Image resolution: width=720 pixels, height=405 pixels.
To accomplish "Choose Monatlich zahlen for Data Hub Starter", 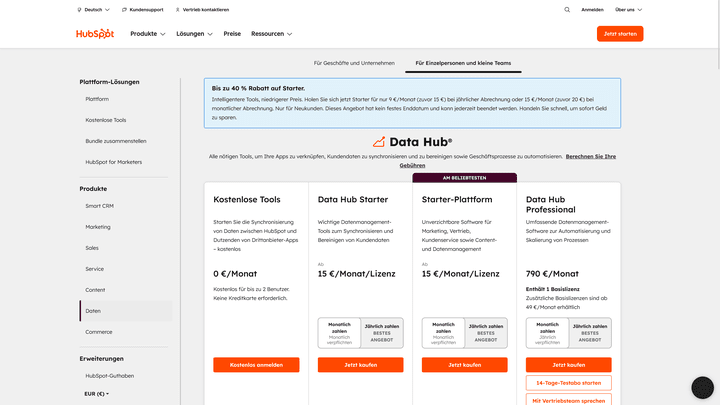I will pos(339,333).
